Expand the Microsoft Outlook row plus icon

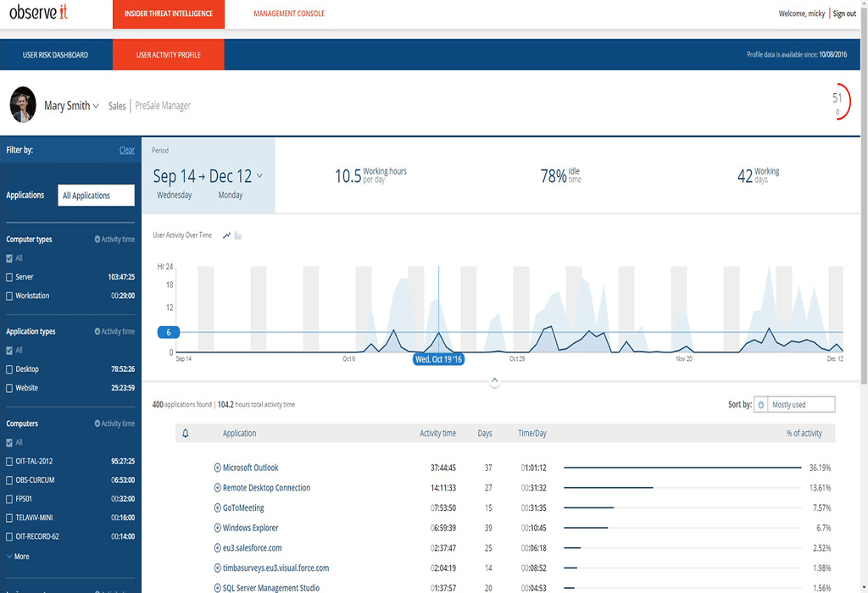pos(217,468)
